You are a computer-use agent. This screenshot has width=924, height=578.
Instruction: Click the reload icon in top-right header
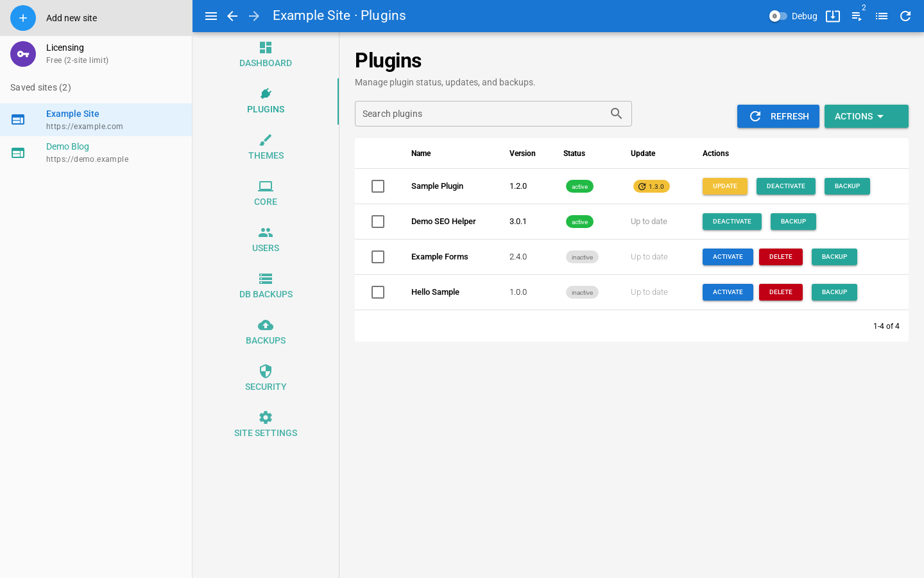tap(905, 16)
